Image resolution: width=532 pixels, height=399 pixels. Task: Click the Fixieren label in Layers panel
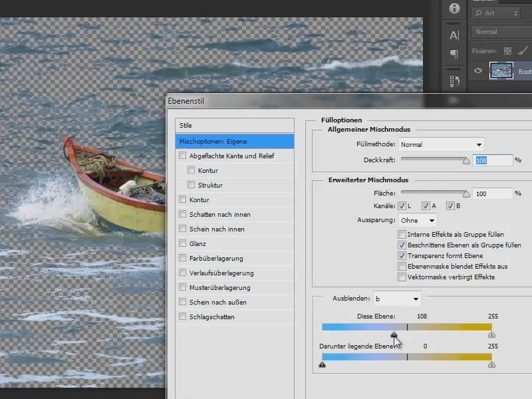click(484, 51)
